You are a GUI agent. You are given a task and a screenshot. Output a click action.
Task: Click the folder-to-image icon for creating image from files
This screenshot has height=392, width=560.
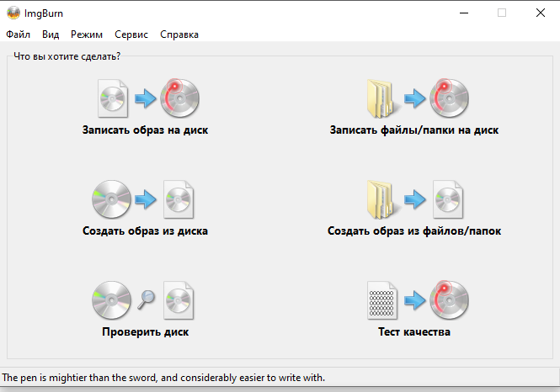coord(414,199)
